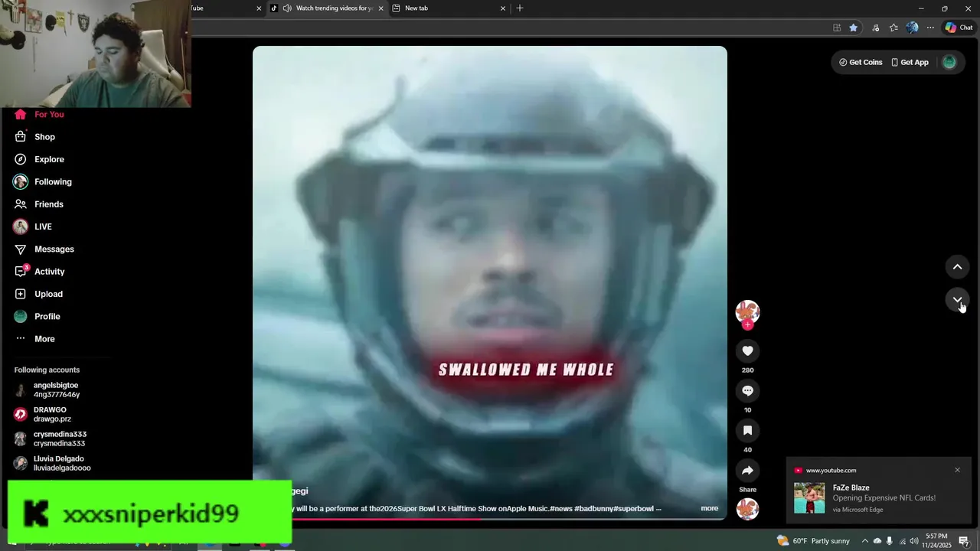Open Edge browser profile avatar
Image resolution: width=980 pixels, height=551 pixels.
pyautogui.click(x=912, y=28)
